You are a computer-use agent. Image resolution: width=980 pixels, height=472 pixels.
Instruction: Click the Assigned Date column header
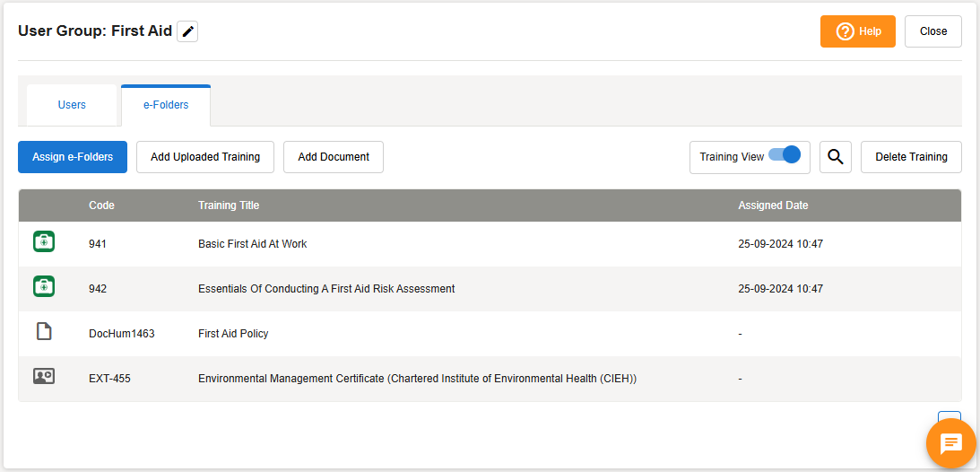[773, 205]
